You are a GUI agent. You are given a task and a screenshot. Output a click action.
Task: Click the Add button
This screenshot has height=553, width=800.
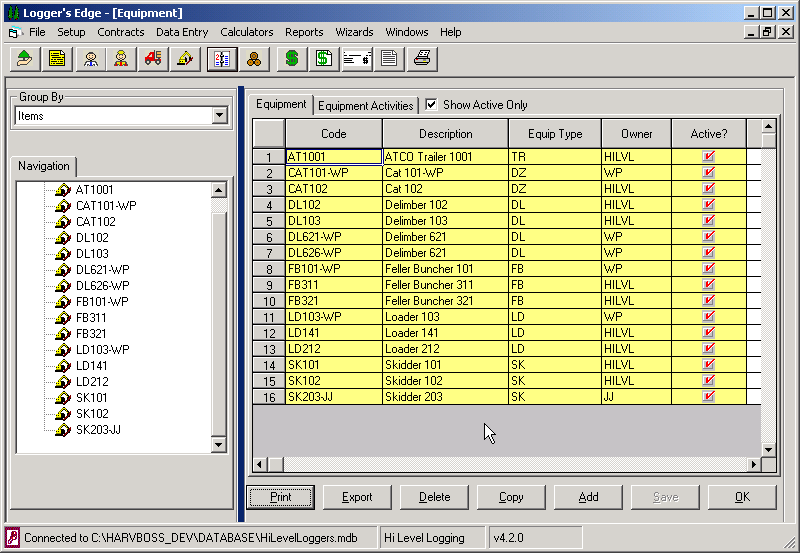tap(588, 497)
